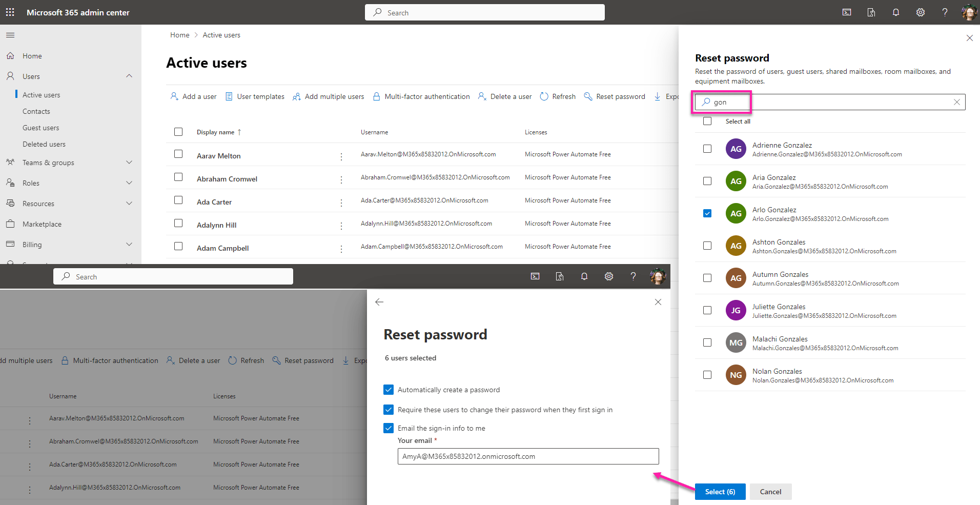Open notifications bell in top bar
The height and width of the screenshot is (505, 980).
pyautogui.click(x=895, y=12)
